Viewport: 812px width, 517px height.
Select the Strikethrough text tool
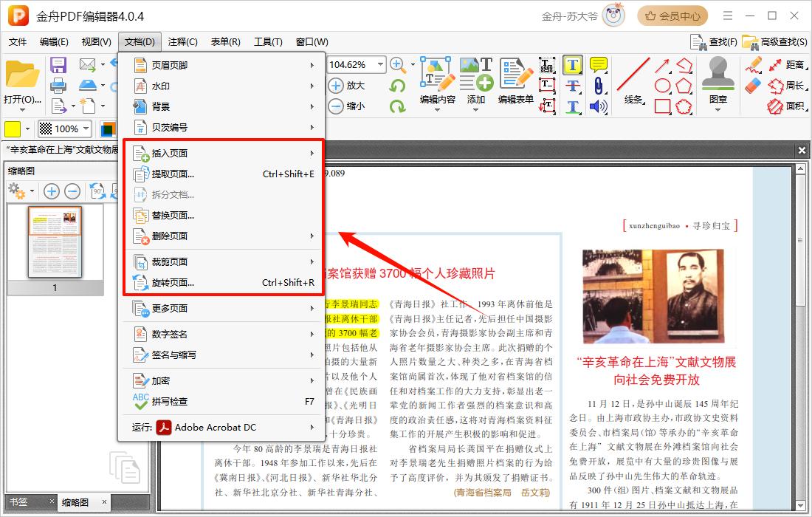(573, 86)
